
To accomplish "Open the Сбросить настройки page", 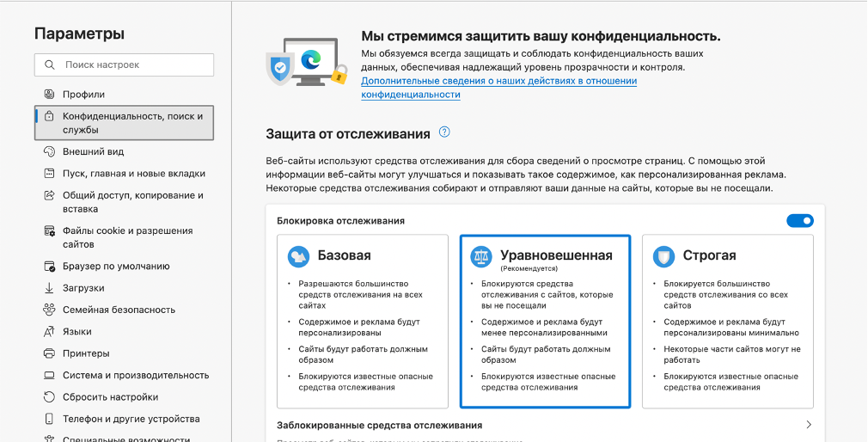I will 124,396.
